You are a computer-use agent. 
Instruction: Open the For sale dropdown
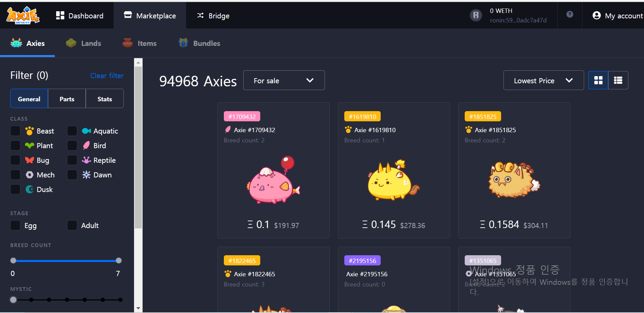point(284,80)
